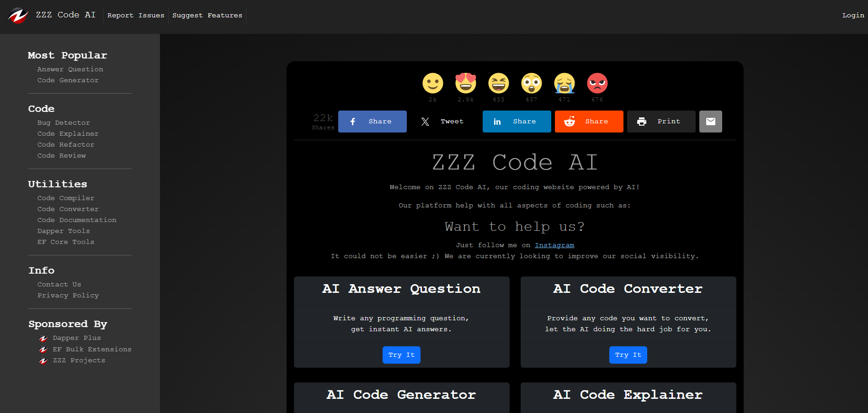Viewport: 868px width, 413px height.
Task: Open Report Issues in the top navigation
Action: (x=136, y=16)
